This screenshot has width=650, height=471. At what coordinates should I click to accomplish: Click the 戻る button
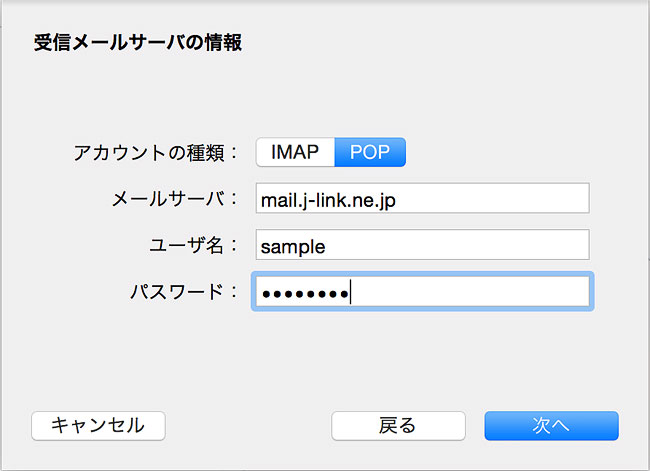click(398, 426)
